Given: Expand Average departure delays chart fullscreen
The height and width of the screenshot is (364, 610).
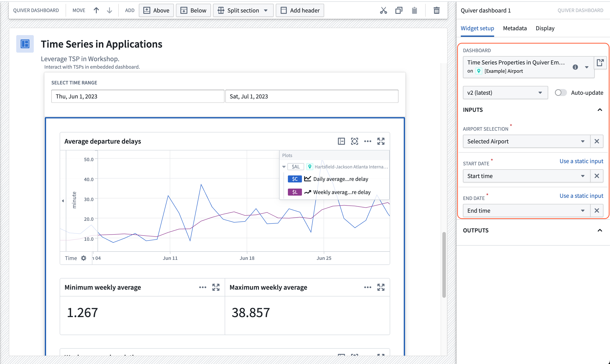Looking at the screenshot, I should 380,141.
